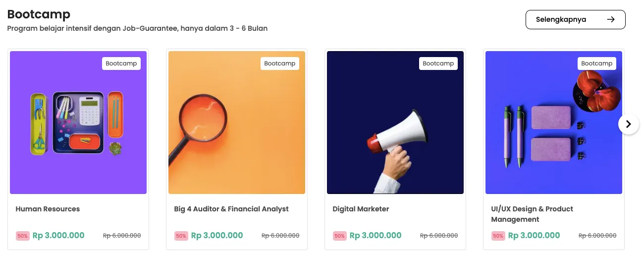Viewport: 644px width, 259px height.
Task: Click Bootcamp tag on Human Resources card
Action: [121, 64]
